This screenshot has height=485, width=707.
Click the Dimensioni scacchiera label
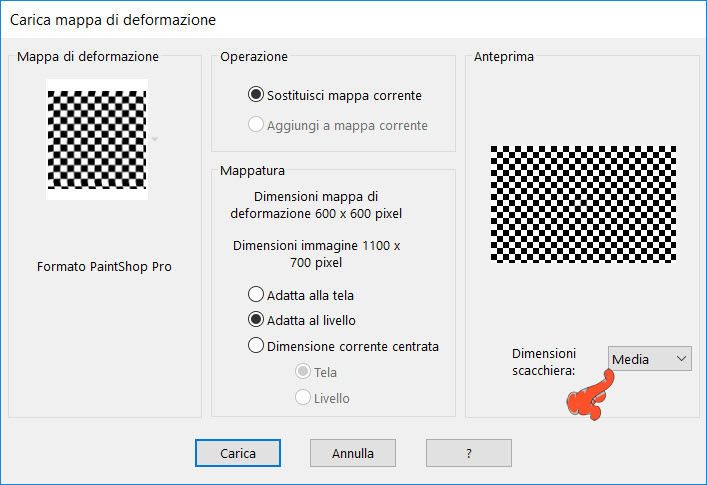(x=544, y=362)
